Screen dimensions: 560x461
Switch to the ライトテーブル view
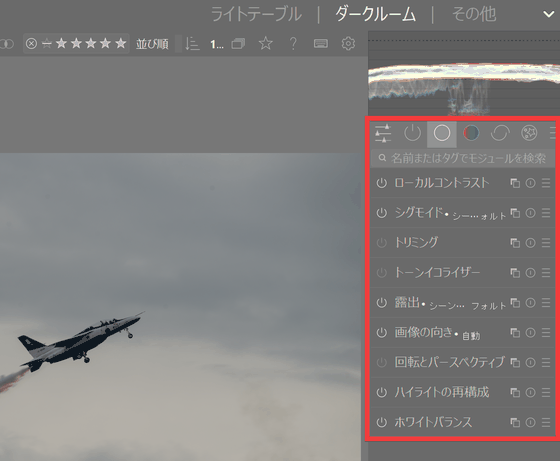click(x=256, y=15)
